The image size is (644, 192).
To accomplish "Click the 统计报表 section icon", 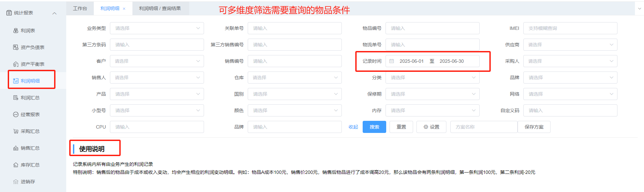I will pos(9,13).
